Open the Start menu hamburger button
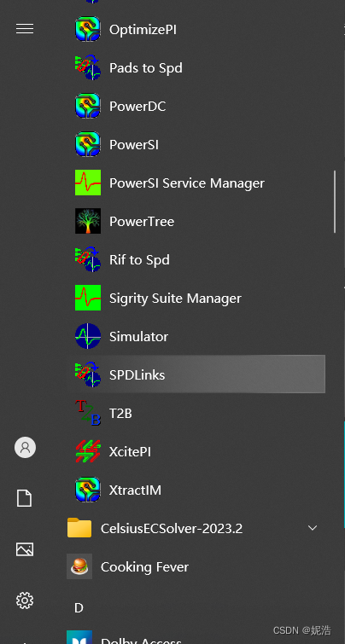Viewport: 345px width, 644px height. (x=25, y=29)
